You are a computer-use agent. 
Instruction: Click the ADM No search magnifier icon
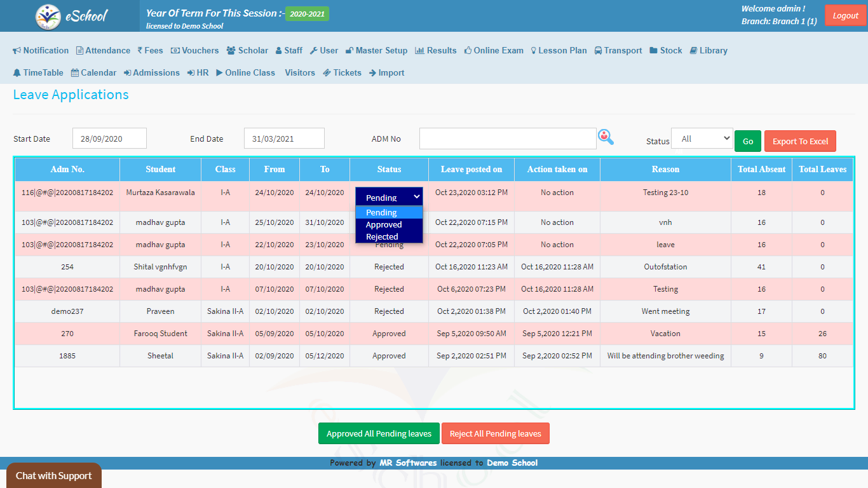point(606,137)
